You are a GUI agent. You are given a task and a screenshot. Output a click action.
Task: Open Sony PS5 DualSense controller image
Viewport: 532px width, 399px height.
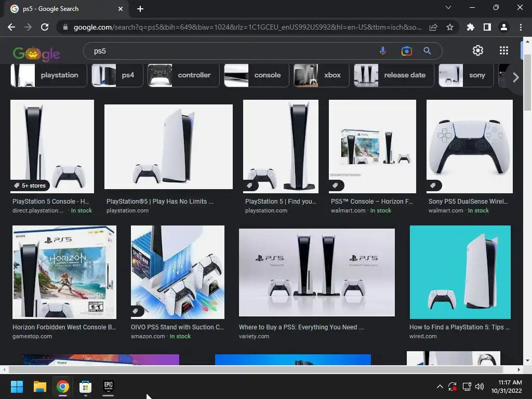point(470,146)
